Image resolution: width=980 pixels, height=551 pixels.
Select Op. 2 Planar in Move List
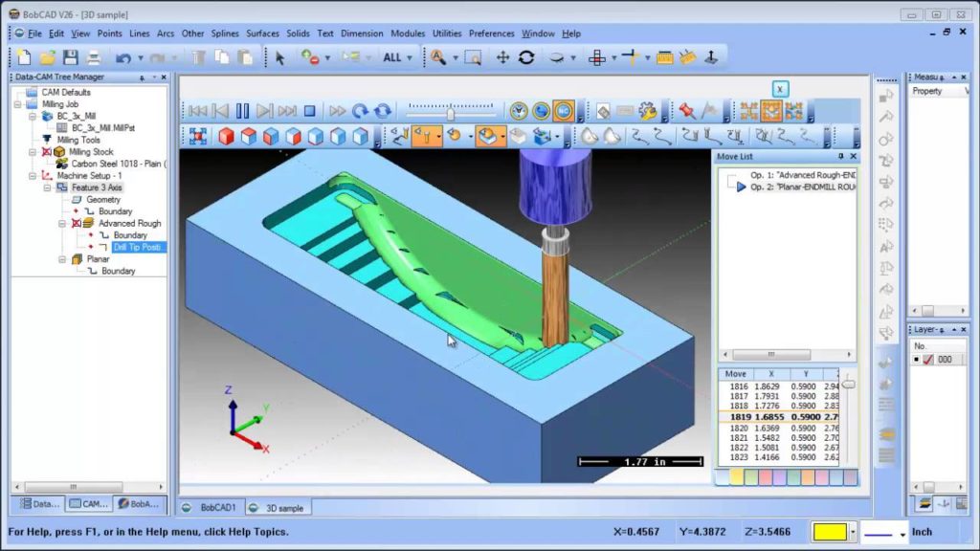pyautogui.click(x=803, y=187)
